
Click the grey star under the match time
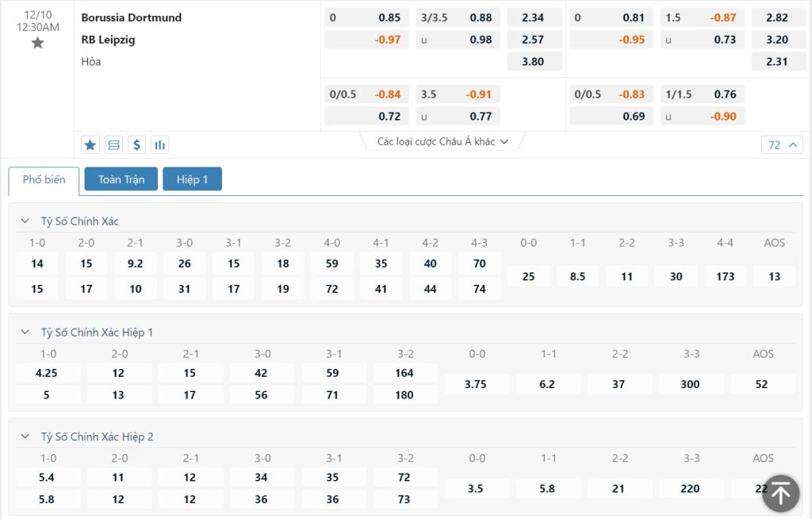point(37,43)
